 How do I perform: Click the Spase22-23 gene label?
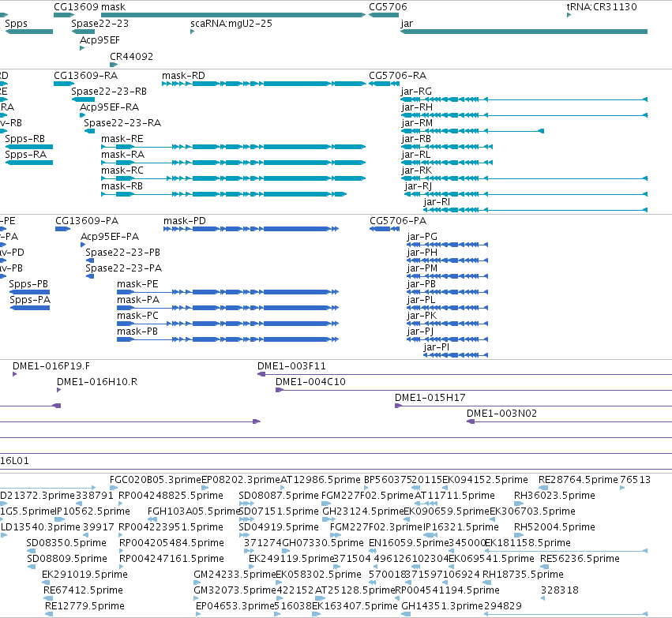click(99, 24)
